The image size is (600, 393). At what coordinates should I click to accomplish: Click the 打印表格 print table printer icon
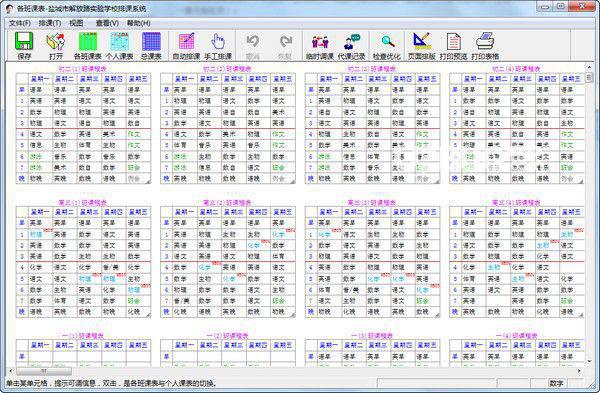[x=485, y=41]
